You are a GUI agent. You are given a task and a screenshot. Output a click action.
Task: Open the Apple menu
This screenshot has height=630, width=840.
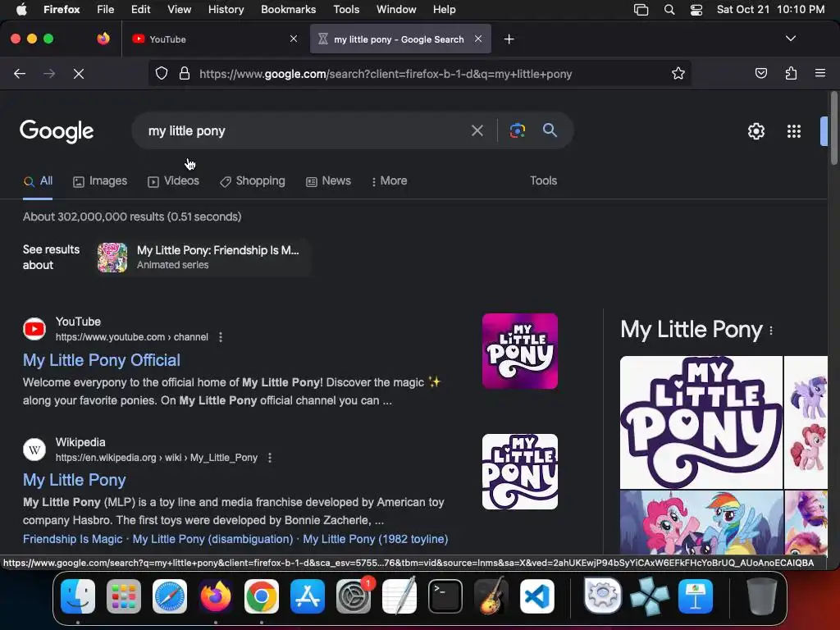click(x=21, y=9)
